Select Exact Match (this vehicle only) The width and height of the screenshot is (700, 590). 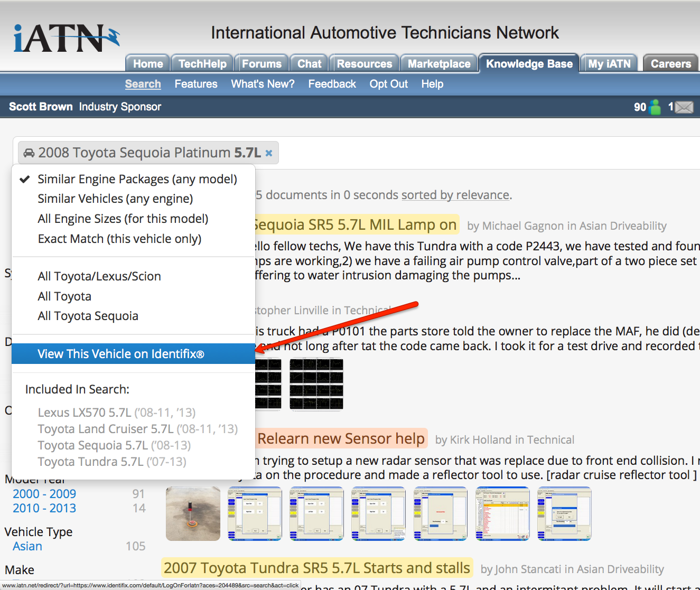[119, 239]
